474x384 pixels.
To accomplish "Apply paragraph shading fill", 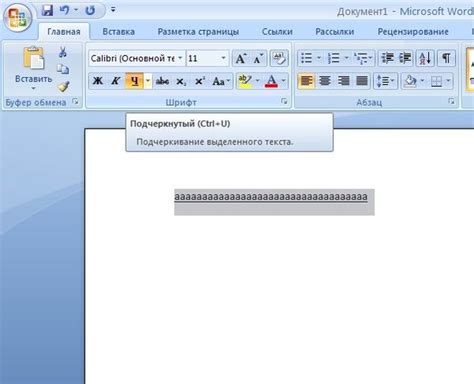I will [410, 81].
